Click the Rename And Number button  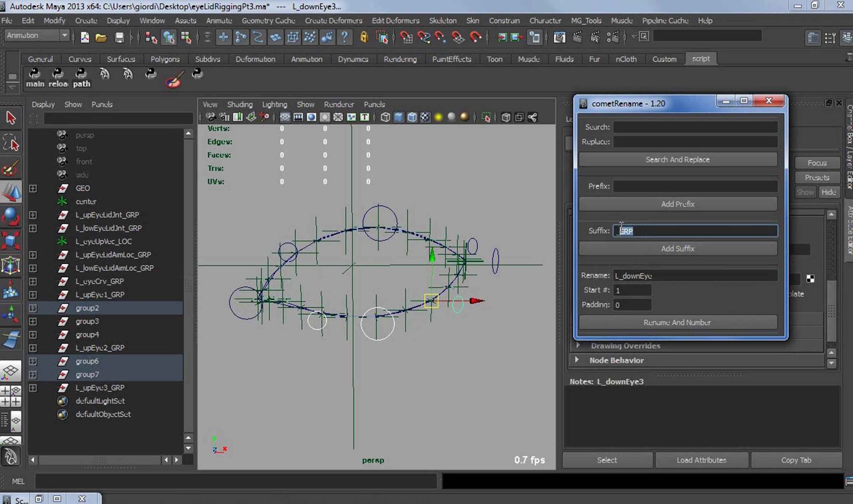[x=678, y=322]
